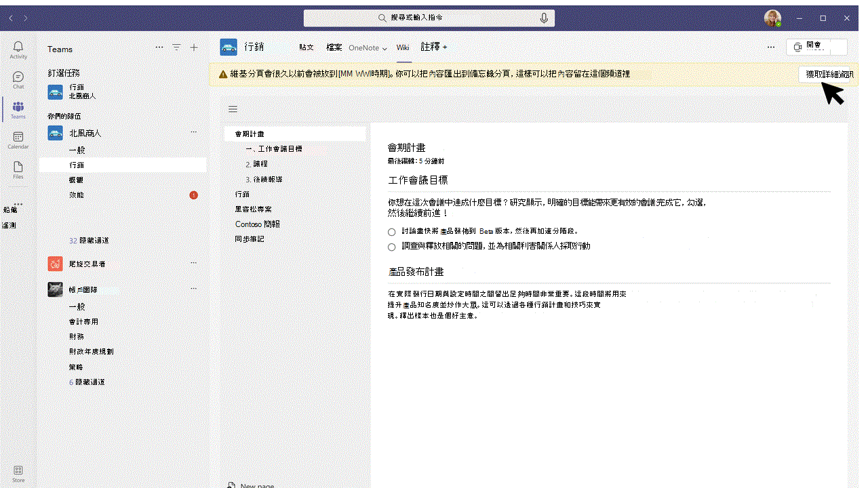Select the 討論盡快將產品發佈到 Beta radio button
868x488 pixels.
point(391,232)
